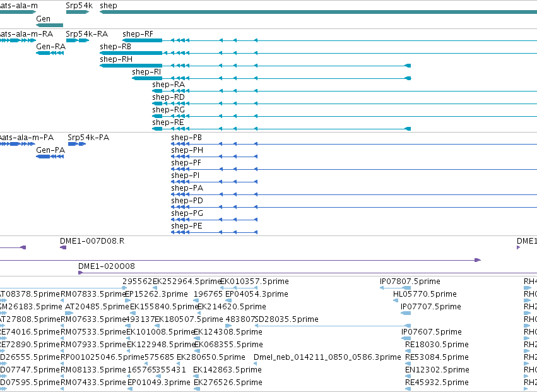Image resolution: width=537 pixels, height=392 pixels.
Task: Click the DME1-007D08.R feature label
Action: [92, 241]
